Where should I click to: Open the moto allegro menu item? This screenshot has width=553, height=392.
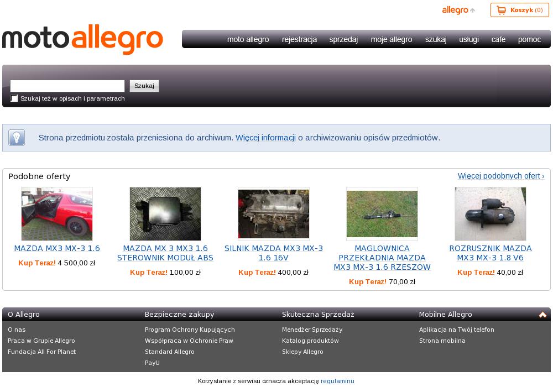point(248,39)
